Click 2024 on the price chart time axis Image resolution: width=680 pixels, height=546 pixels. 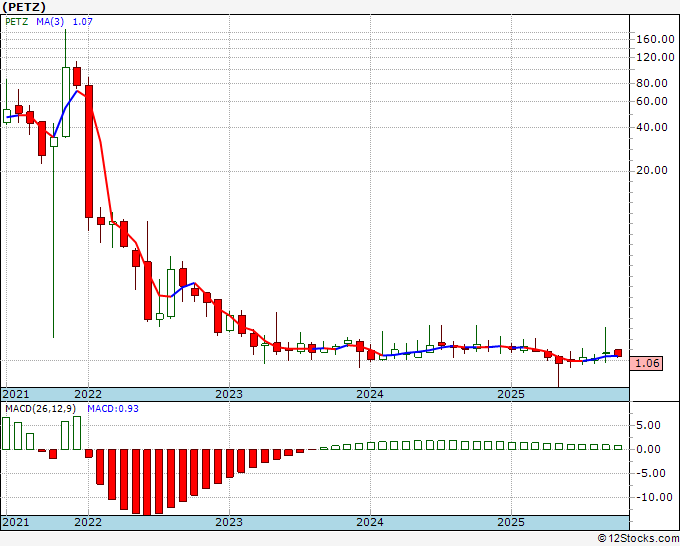pos(370,394)
